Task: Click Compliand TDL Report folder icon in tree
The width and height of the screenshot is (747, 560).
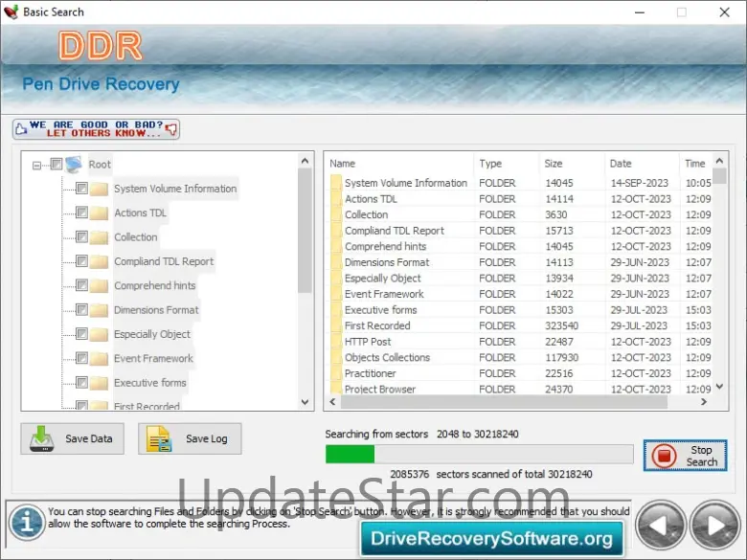Action: pyautogui.click(x=99, y=261)
